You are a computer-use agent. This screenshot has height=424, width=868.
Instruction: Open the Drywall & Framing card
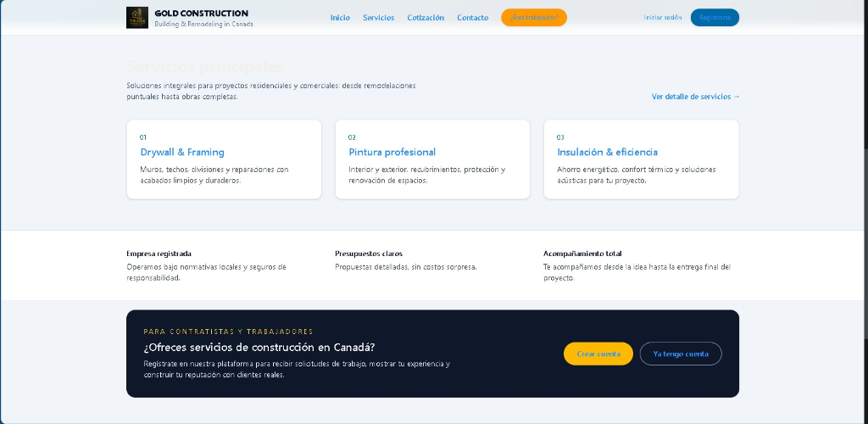click(224, 159)
